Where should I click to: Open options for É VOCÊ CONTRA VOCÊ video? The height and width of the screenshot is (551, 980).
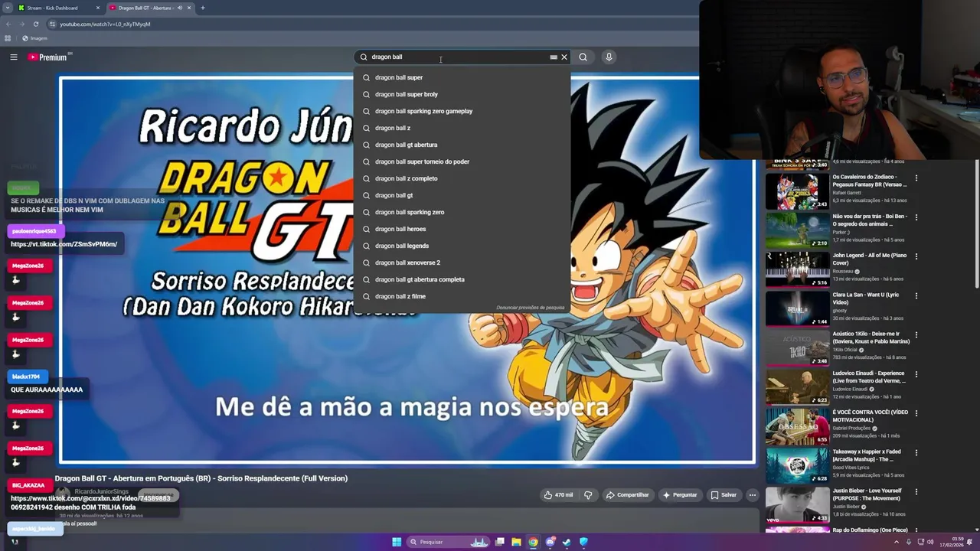tap(916, 413)
